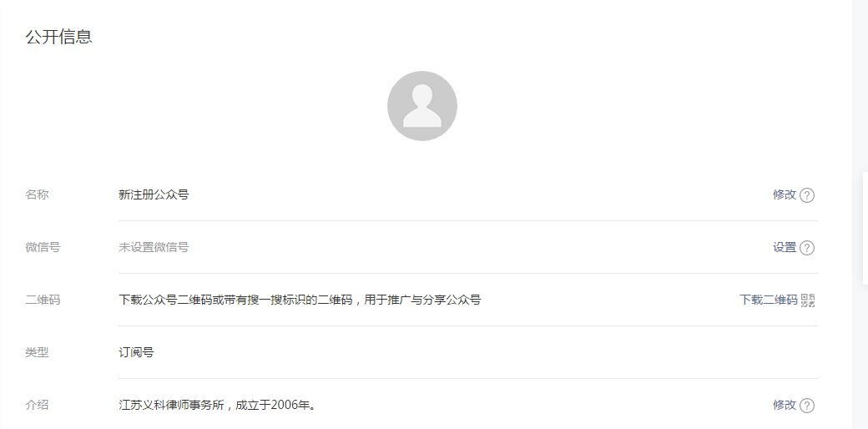Click the 介绍 field label
Screen dimensions: 868x429
coord(37,405)
